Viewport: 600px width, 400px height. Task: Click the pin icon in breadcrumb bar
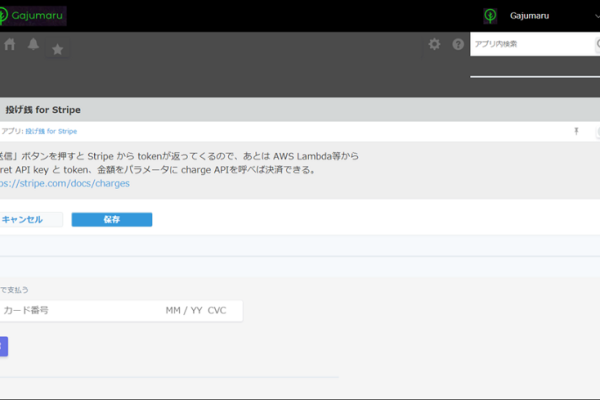coord(575,131)
